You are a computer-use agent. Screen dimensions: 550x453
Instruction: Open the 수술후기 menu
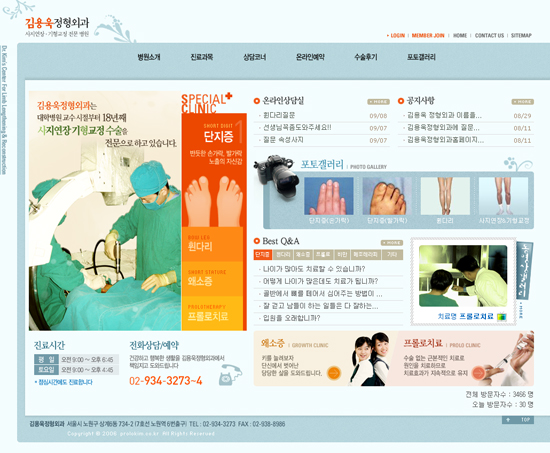coord(366,57)
